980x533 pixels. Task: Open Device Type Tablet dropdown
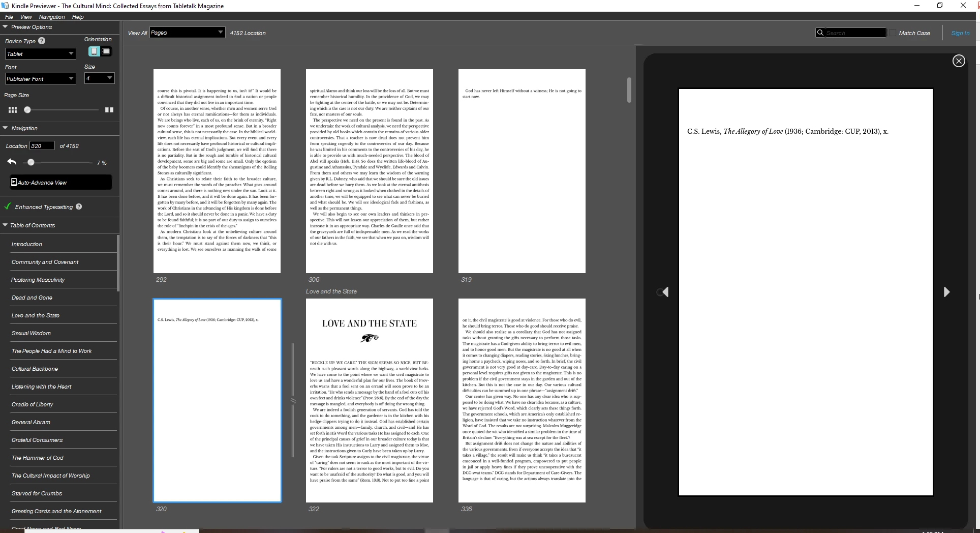[41, 54]
